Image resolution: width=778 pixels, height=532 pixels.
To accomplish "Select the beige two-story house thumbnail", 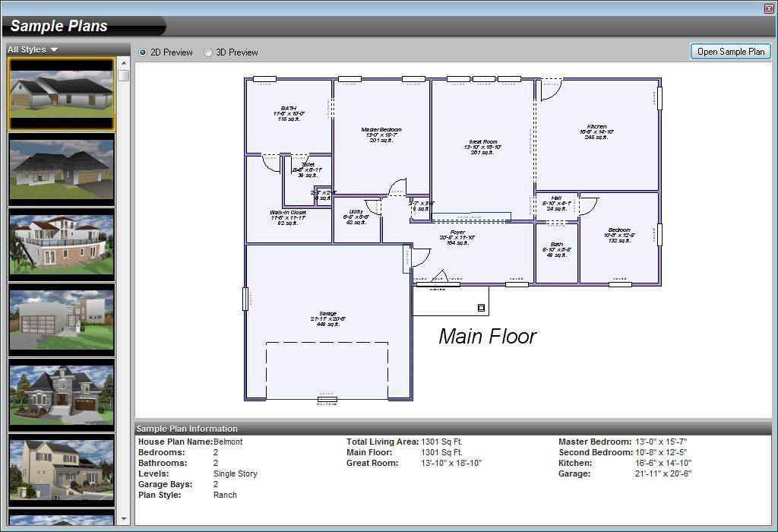I will (x=62, y=471).
